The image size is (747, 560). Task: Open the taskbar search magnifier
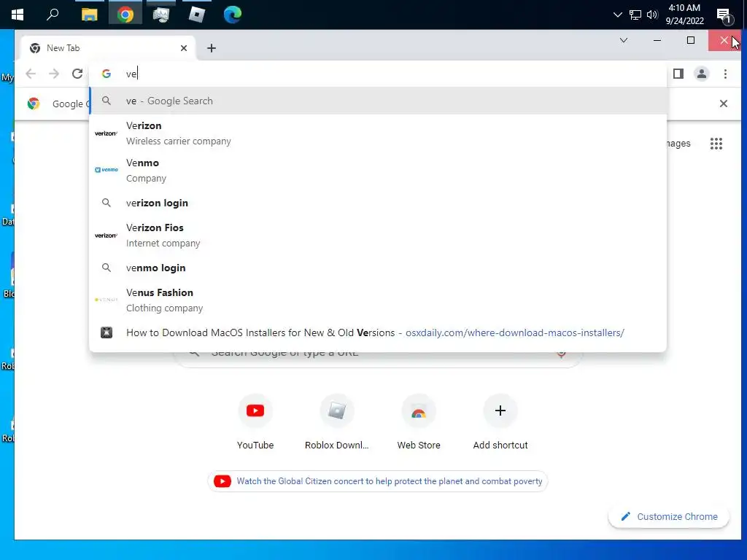click(x=53, y=15)
